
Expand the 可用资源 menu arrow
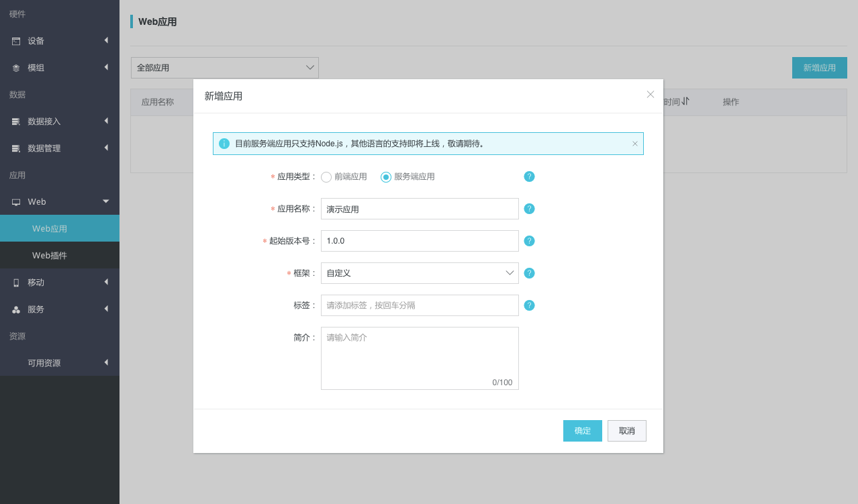pos(106,362)
